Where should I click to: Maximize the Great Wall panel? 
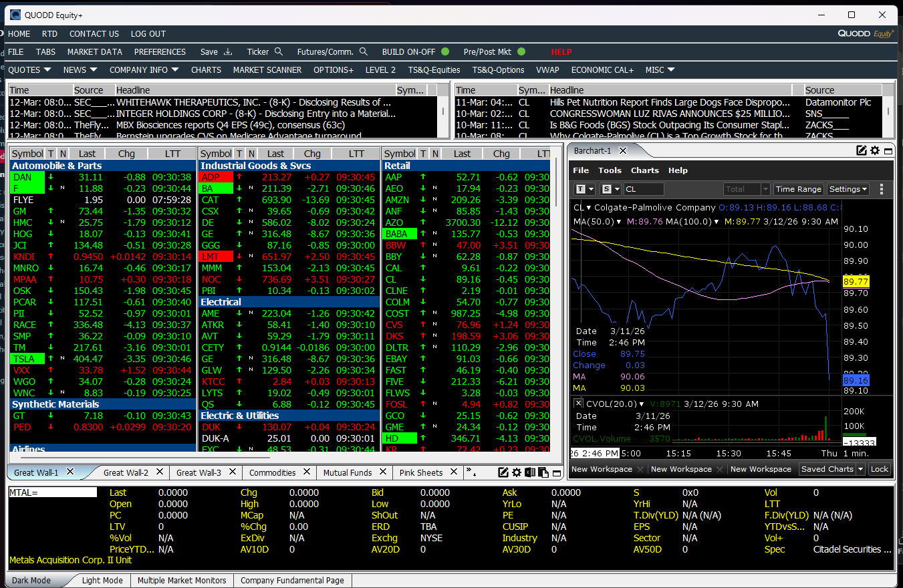point(555,472)
